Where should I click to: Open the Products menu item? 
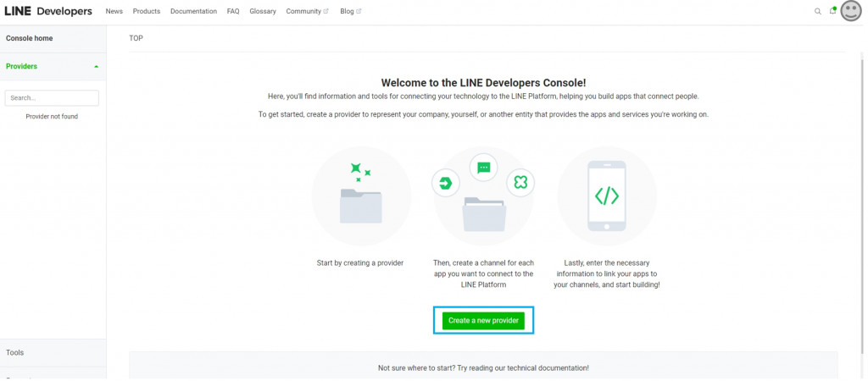coord(147,11)
